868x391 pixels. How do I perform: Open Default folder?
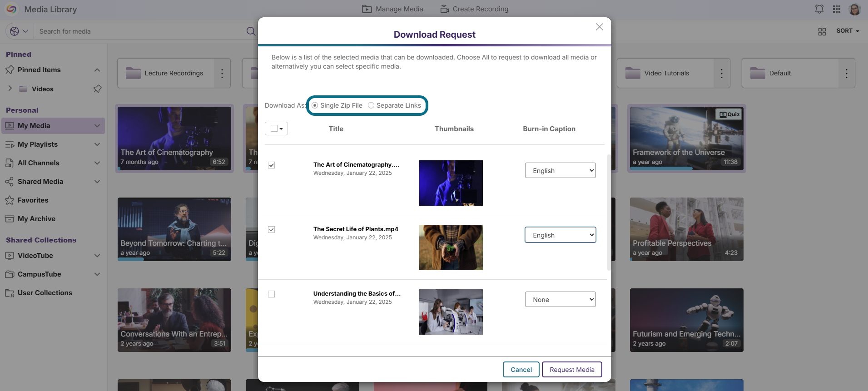click(790, 73)
